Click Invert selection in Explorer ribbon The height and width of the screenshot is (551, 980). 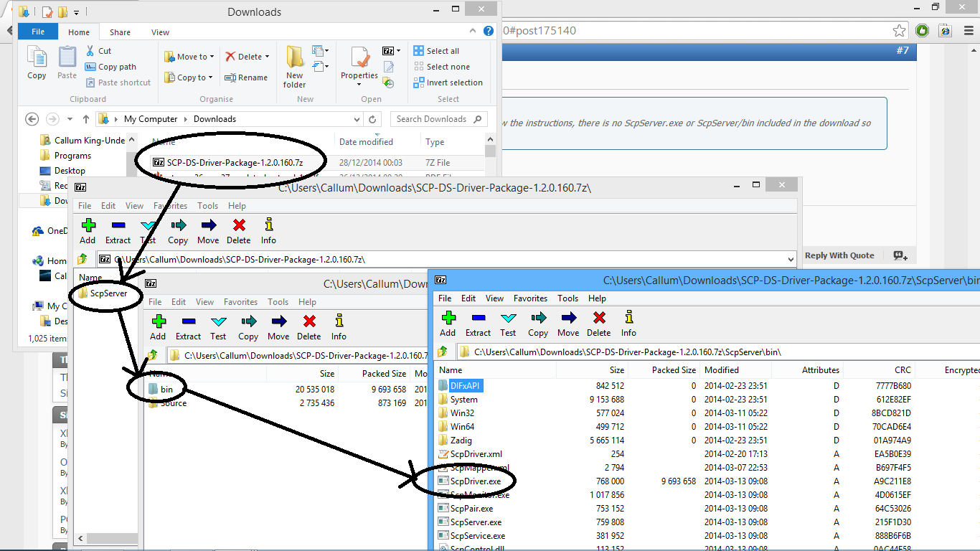pyautogui.click(x=448, y=83)
